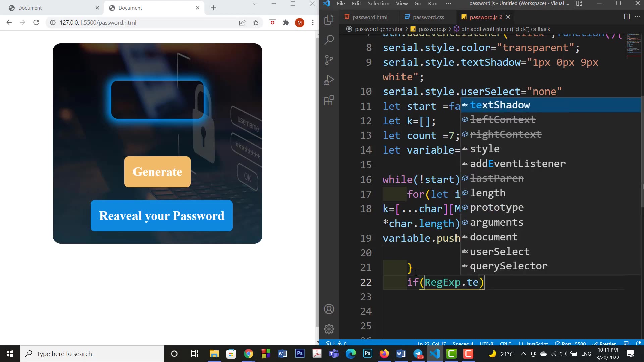Open the Explorer view in activity bar
Viewport: 644px width, 362px height.
click(329, 20)
